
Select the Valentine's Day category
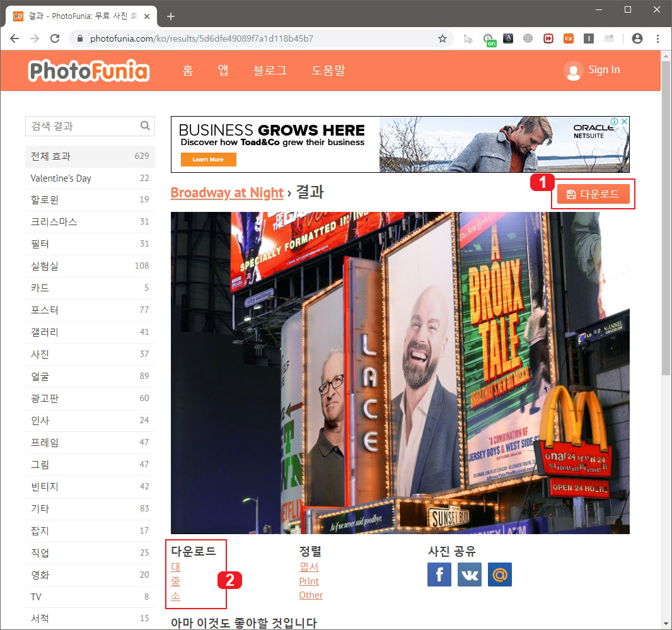click(x=90, y=178)
